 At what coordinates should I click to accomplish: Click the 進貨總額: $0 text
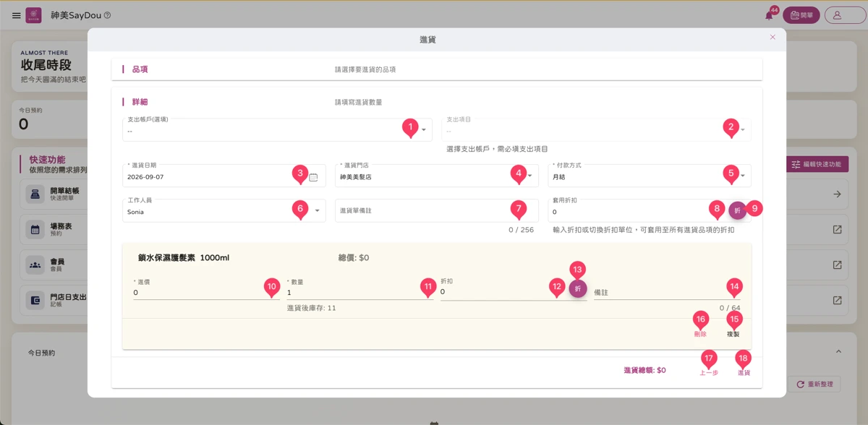coord(644,370)
